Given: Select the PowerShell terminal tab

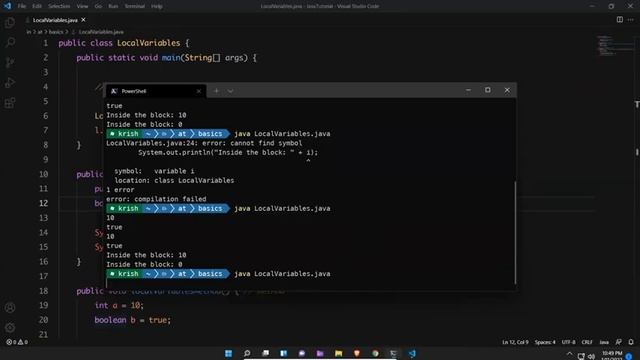Looking at the screenshot, I should 155,91.
